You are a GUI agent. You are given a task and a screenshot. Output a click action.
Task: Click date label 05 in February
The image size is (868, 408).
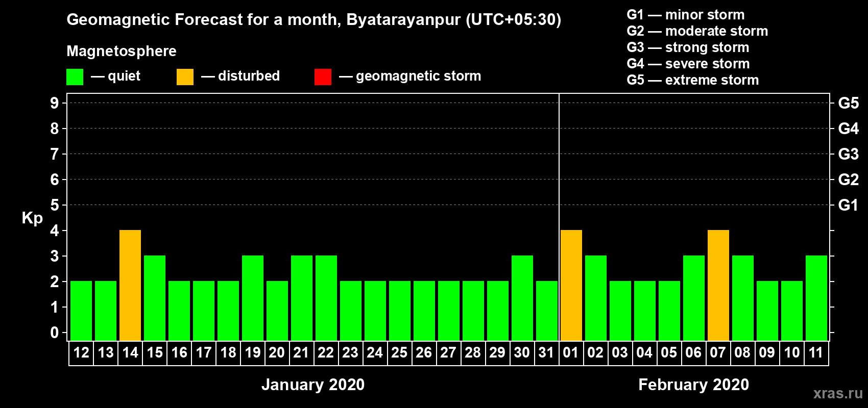(669, 352)
